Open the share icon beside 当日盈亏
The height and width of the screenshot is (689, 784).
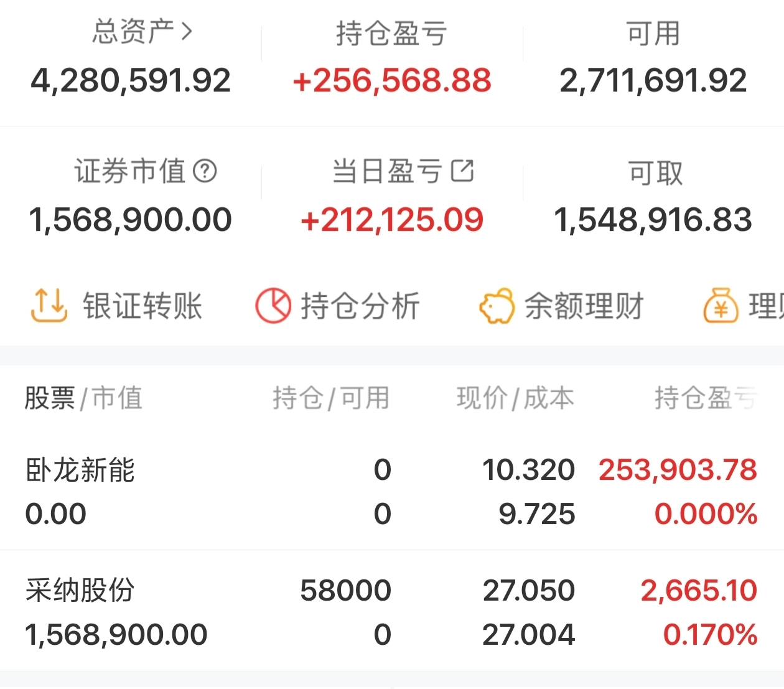coord(462,171)
